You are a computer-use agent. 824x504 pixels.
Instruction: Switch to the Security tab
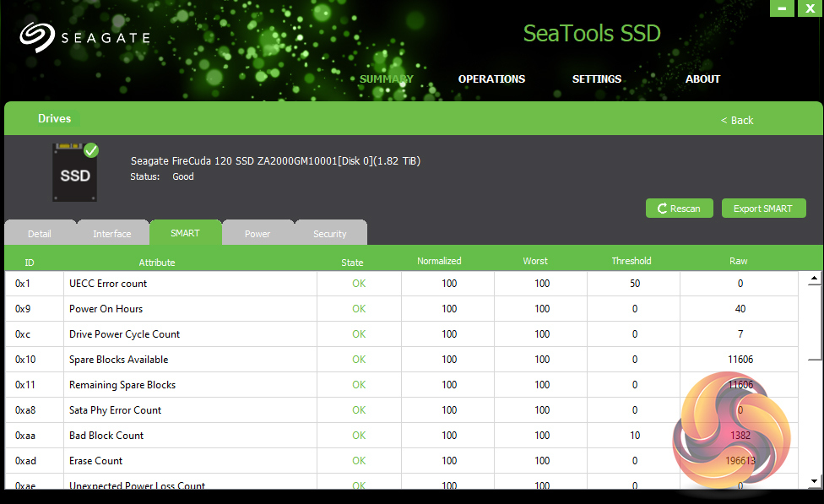pyautogui.click(x=330, y=233)
